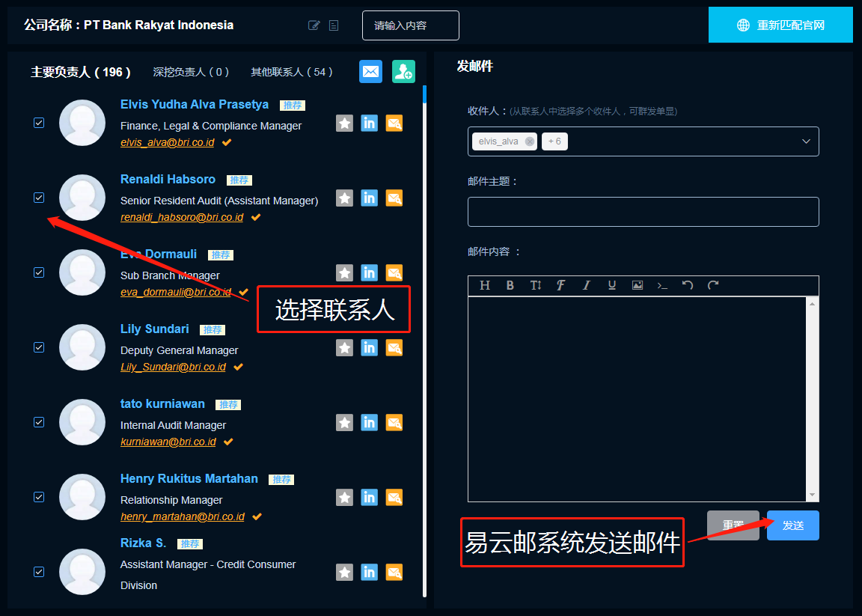The image size is (862, 616).
Task: Deselect Henry Rukitus Martahan's checkbox
Action: coord(39,497)
